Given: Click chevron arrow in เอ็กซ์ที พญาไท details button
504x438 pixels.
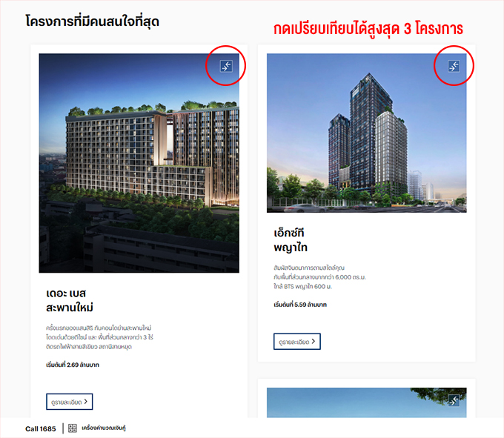Looking at the screenshot, I should point(314,341).
